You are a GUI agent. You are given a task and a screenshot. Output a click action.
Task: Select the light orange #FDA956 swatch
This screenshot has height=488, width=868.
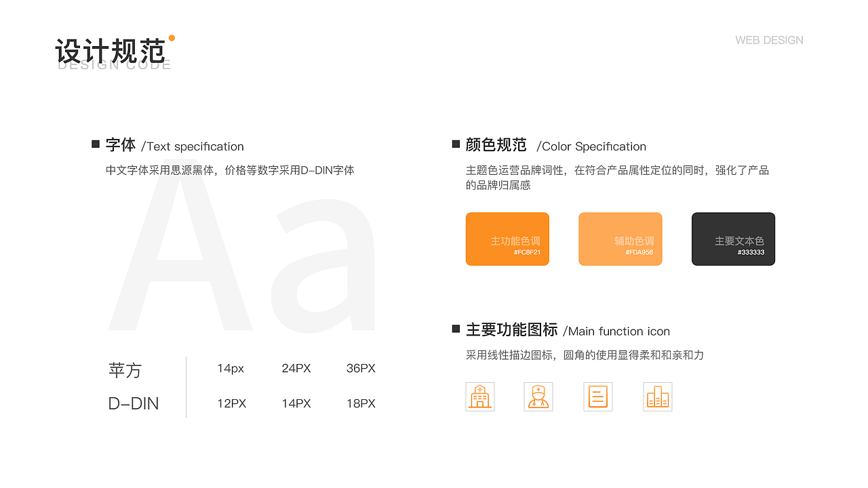[x=620, y=239]
